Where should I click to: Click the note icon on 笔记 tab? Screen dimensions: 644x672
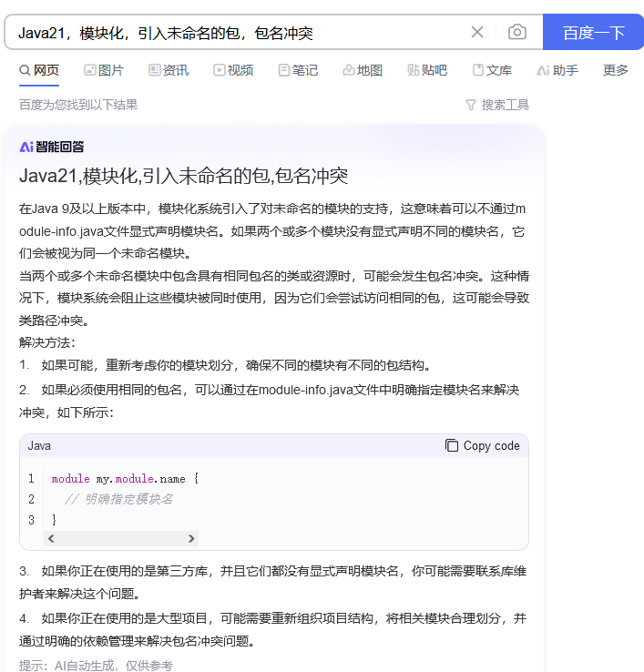click(x=283, y=70)
